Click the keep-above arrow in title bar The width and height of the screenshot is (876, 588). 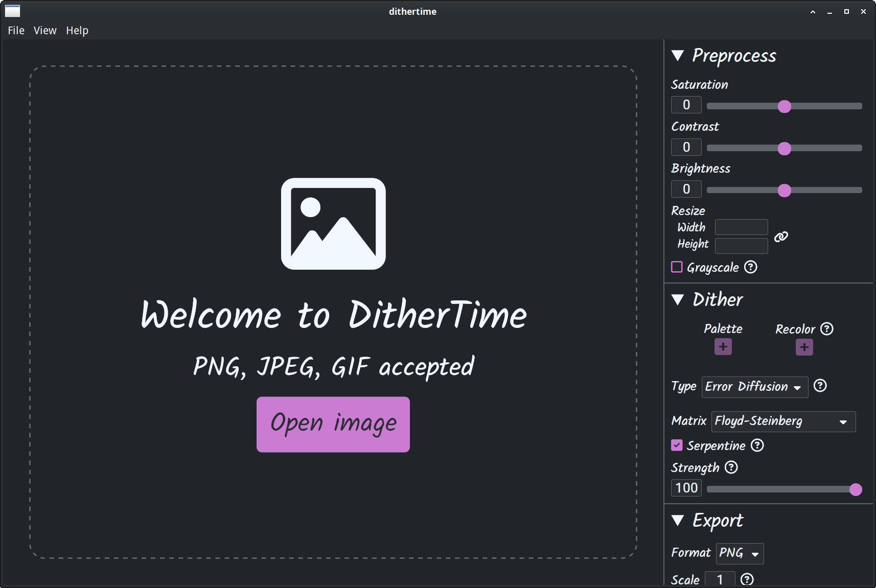pyautogui.click(x=813, y=12)
